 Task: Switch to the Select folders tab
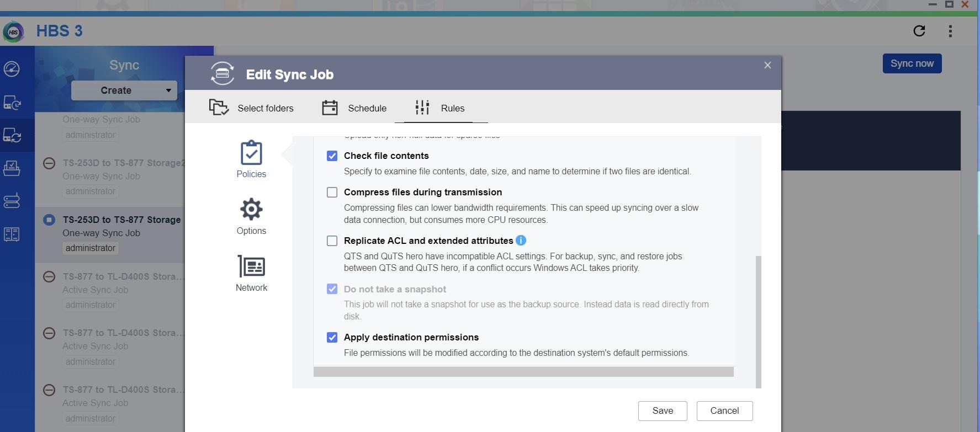252,108
